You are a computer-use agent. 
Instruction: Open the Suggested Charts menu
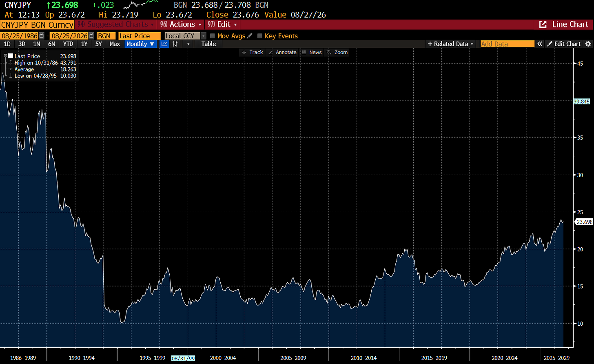pyautogui.click(x=116, y=24)
